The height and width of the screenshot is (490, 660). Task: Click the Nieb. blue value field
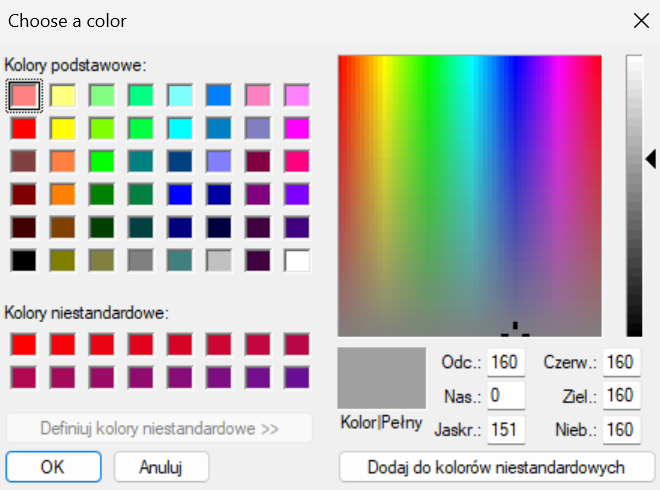click(621, 430)
